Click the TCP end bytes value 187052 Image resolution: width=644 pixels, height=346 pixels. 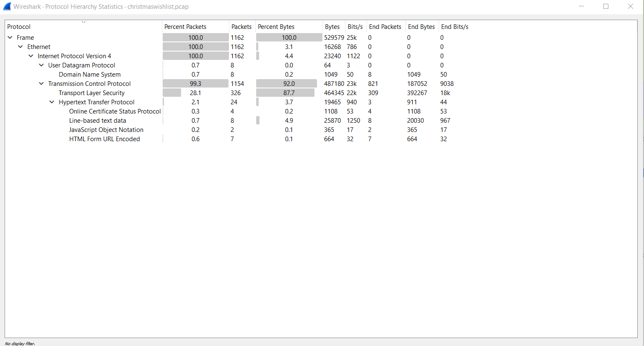417,84
